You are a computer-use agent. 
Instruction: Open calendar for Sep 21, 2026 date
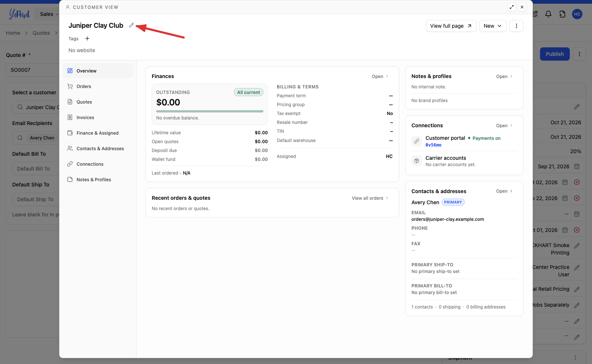[577, 166]
